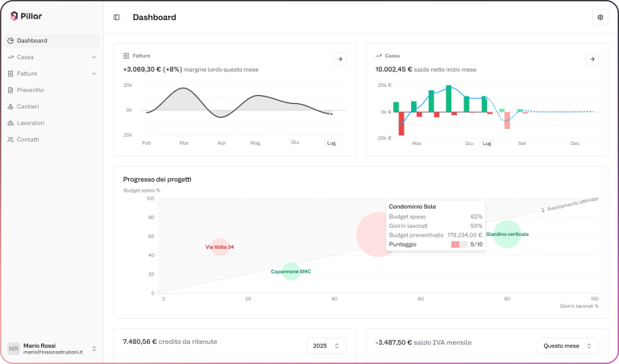Select the Via Volta 34 bubble
This screenshot has height=364, width=619.
[x=220, y=247]
